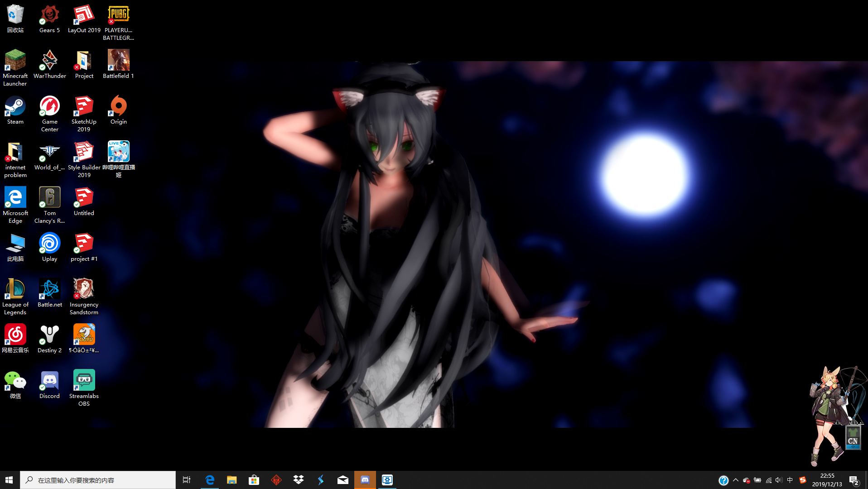Open the red diamond taskbar app
Screen dimensions: 868x489
point(276,480)
